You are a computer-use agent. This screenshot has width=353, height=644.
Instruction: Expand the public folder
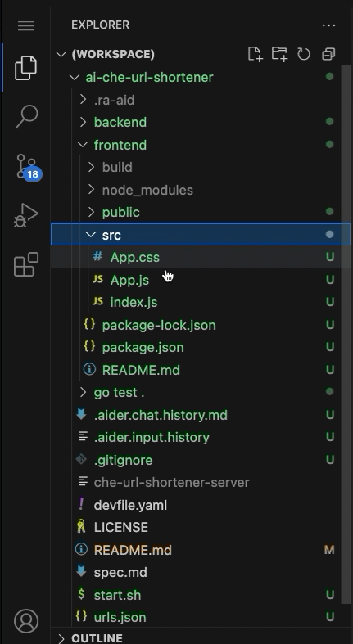tap(91, 212)
